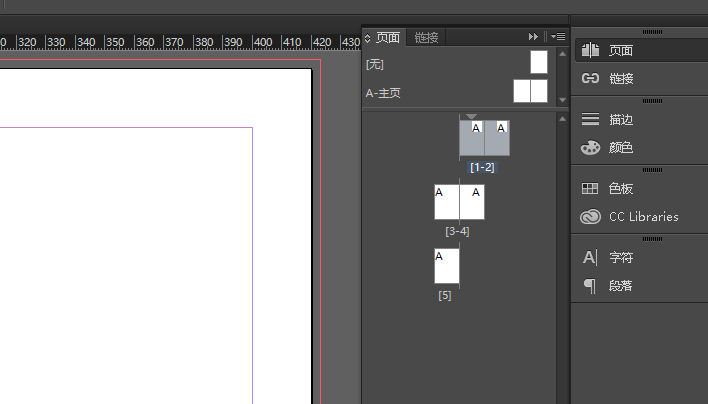708x404 pixels.
Task: Select page 1 thumbnail in spread
Action: (x=472, y=138)
